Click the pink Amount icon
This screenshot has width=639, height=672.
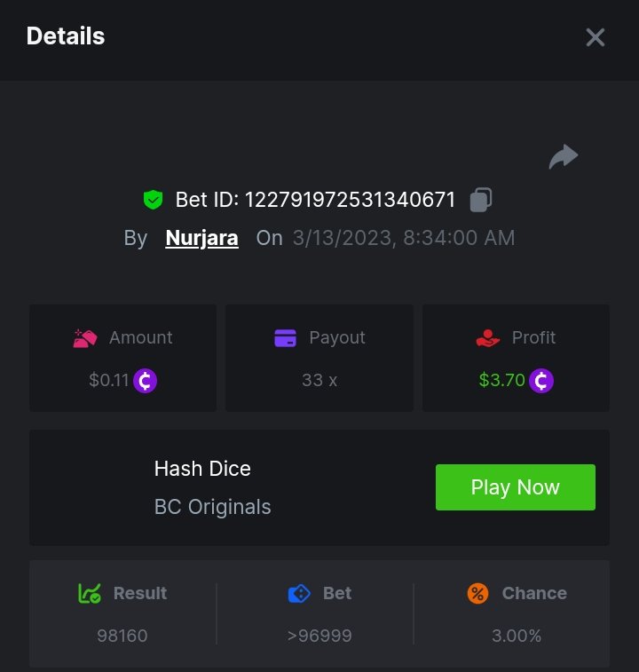(x=85, y=338)
